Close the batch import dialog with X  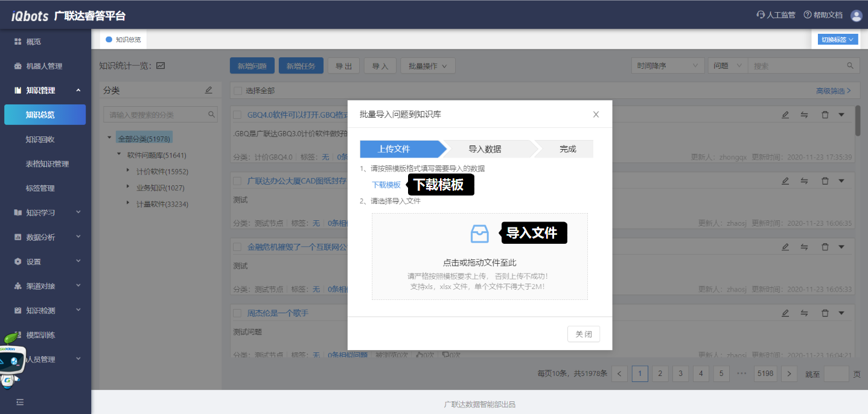pyautogui.click(x=596, y=114)
